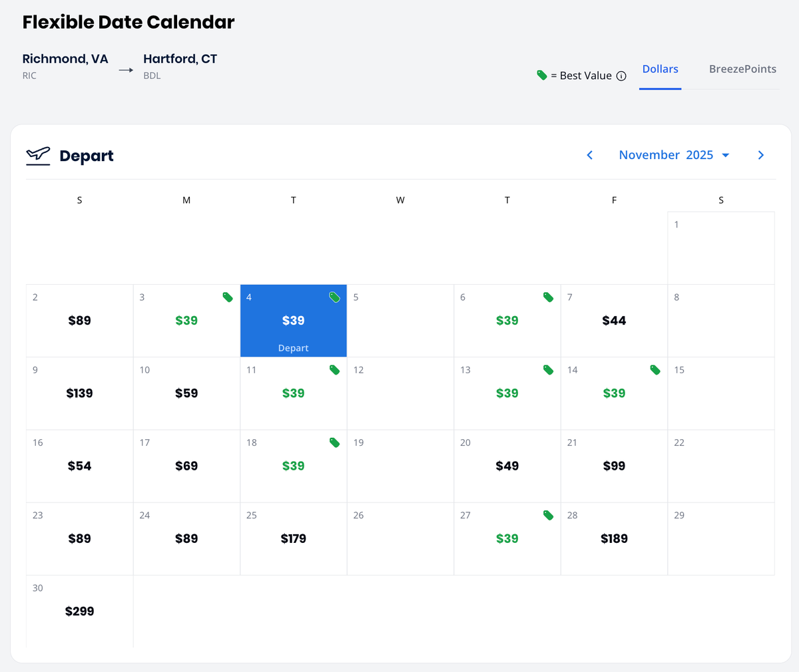Choose November 7 with $44 fare
This screenshot has width=799, height=672.
coord(614,321)
